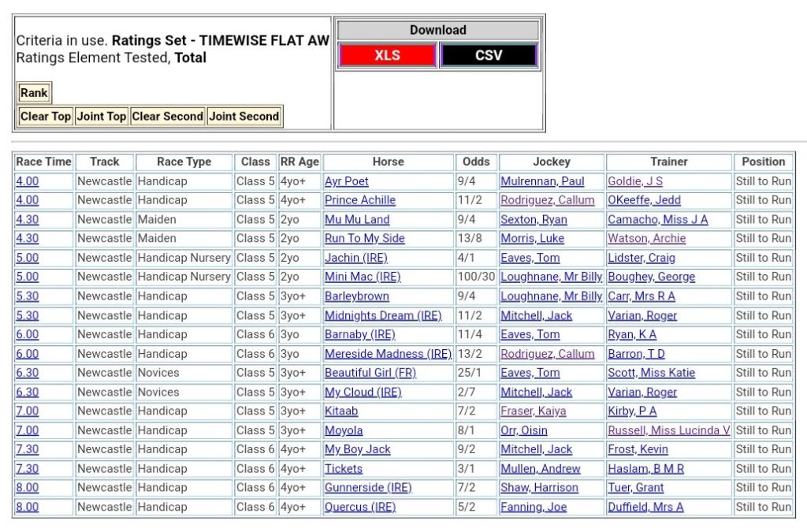This screenshot has height=532, width=807.
Task: Open horse Quercus (IRE) details
Action: point(360,507)
